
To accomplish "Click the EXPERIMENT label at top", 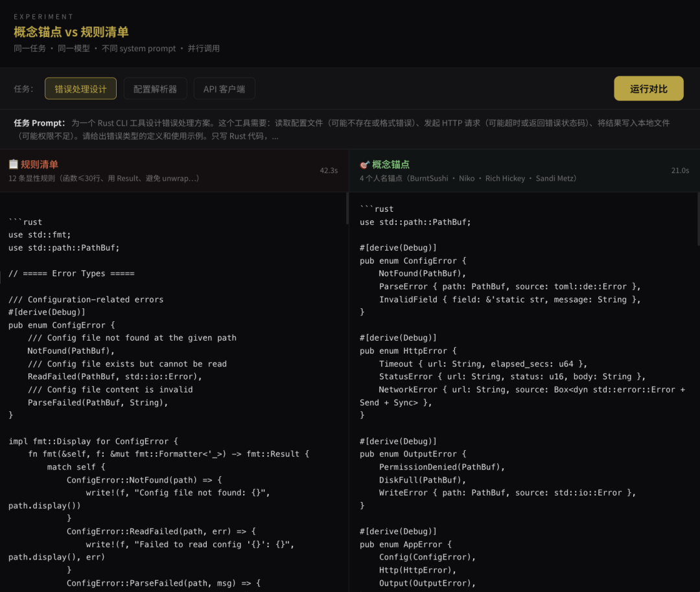I will tap(43, 16).
